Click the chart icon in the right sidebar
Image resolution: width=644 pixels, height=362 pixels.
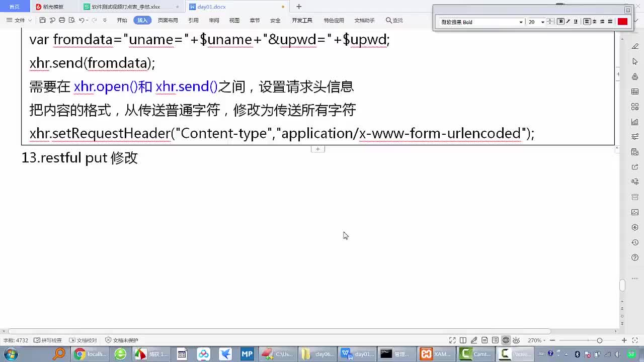(635, 122)
